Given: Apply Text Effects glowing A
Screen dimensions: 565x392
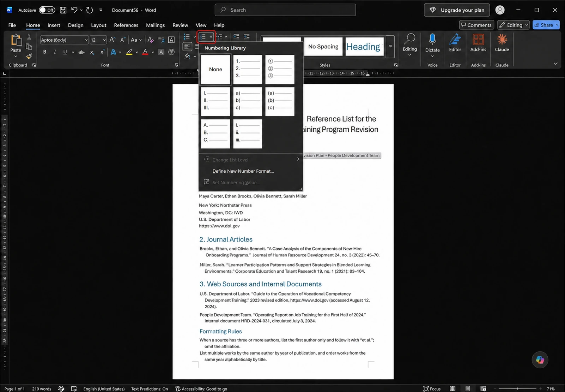Looking at the screenshot, I should point(113,52).
